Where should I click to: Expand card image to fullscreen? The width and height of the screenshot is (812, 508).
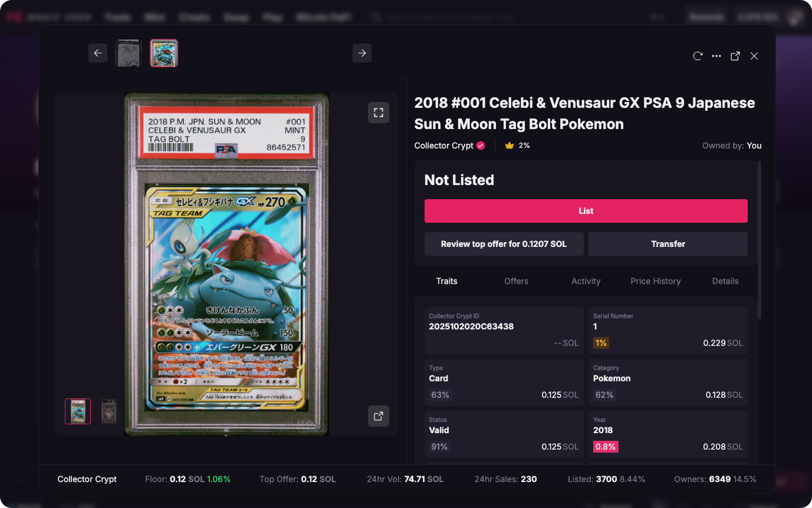[379, 113]
